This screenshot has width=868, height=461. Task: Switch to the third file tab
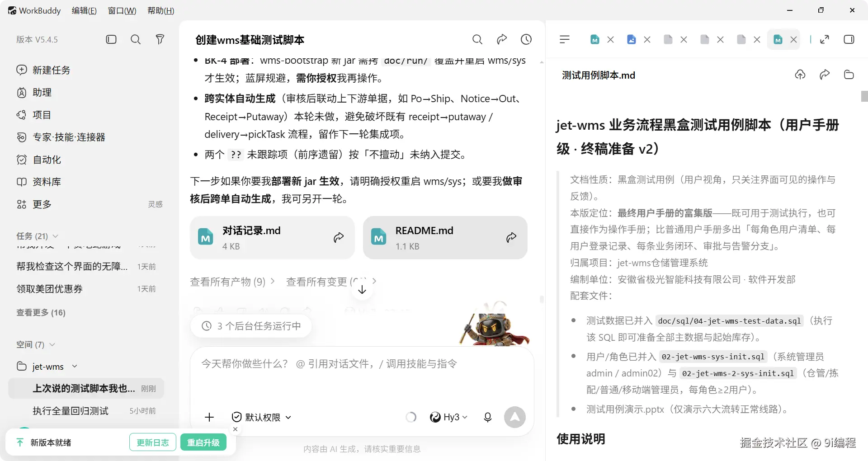[x=668, y=39]
